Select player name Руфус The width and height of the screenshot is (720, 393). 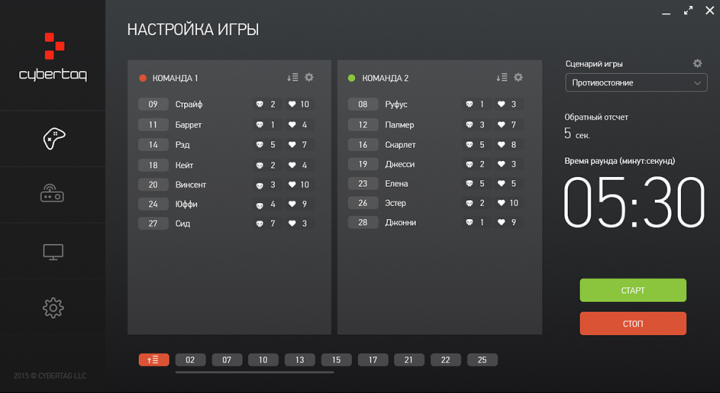pos(396,105)
